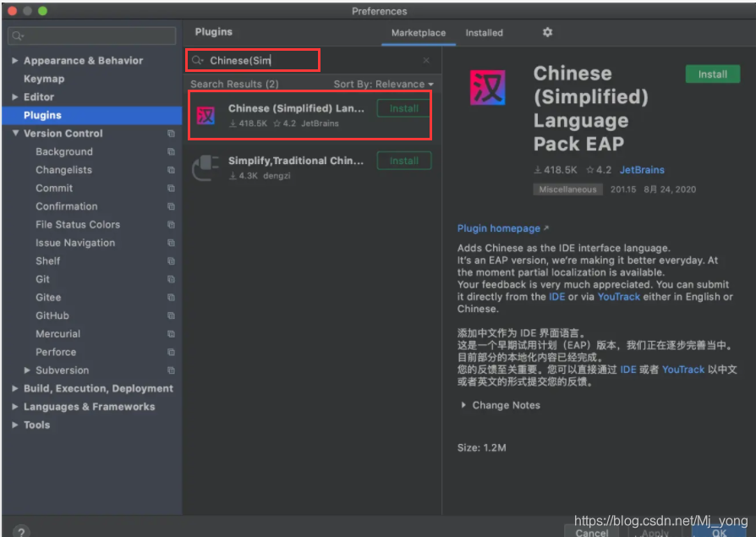Expand Build, Execution, Deployment section
This screenshot has height=537, width=756.
15,388
